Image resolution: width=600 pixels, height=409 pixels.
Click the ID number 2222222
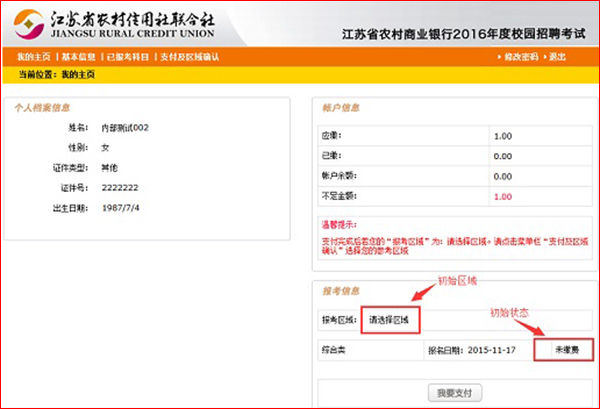[120, 188]
